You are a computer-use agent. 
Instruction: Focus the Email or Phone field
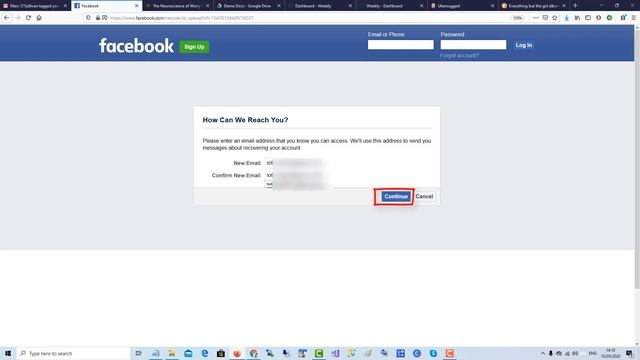pos(400,45)
